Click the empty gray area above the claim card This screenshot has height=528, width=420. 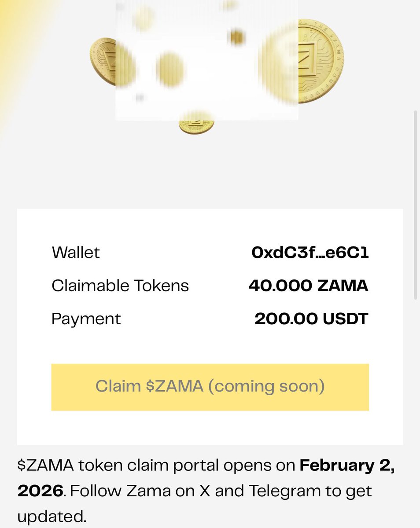210,176
